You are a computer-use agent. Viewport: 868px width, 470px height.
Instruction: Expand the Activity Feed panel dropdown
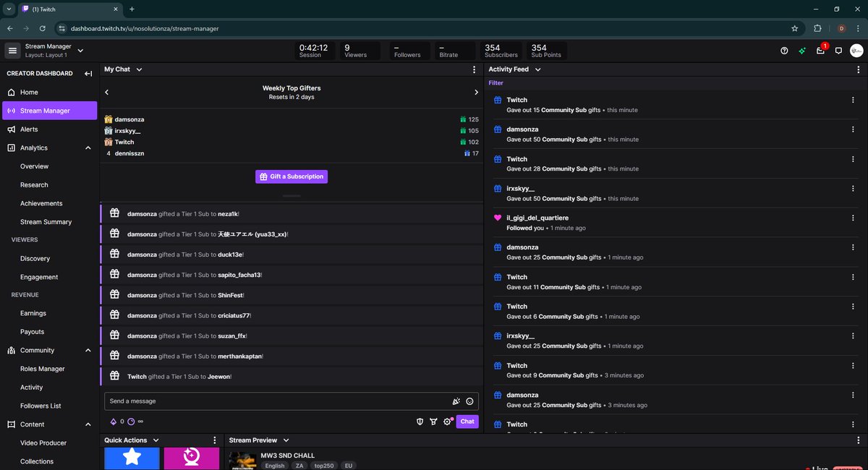pos(537,69)
